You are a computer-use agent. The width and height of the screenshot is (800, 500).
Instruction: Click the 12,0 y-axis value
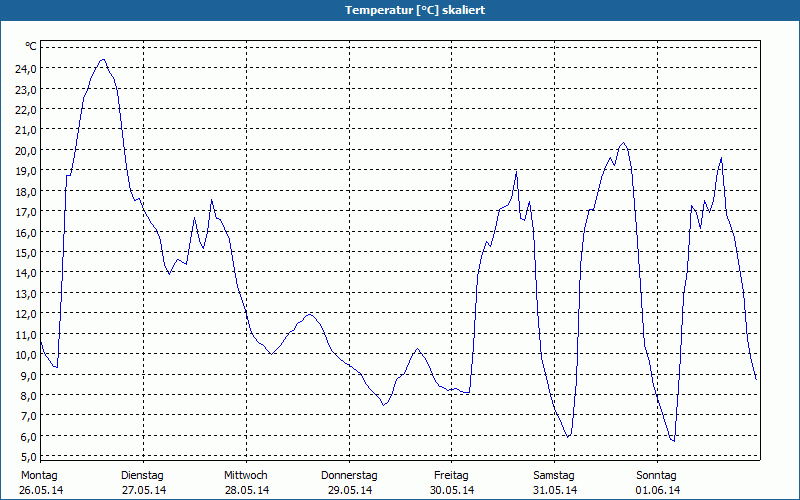click(x=26, y=314)
